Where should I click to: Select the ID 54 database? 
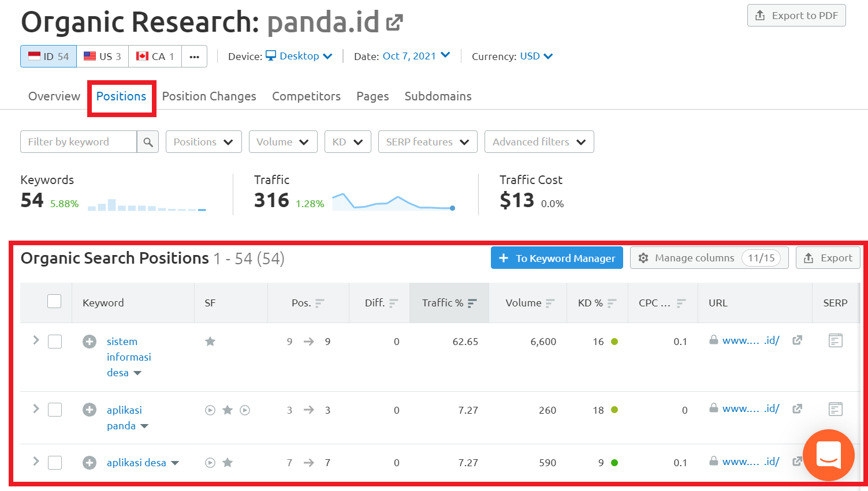click(x=49, y=57)
